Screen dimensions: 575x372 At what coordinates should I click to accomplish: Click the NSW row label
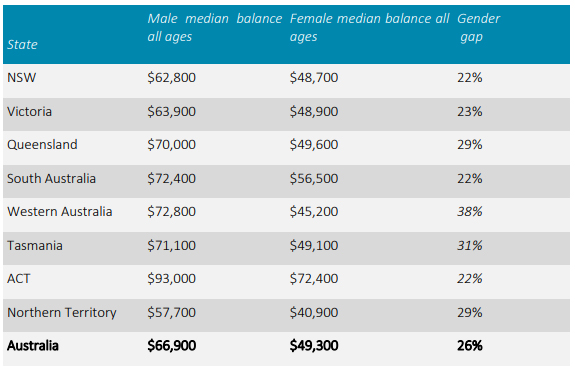click(22, 78)
